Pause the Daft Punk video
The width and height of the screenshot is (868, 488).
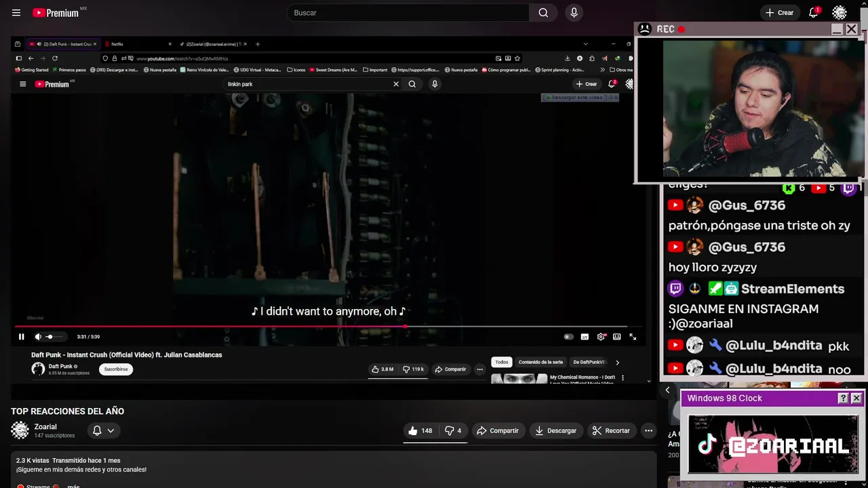point(21,337)
